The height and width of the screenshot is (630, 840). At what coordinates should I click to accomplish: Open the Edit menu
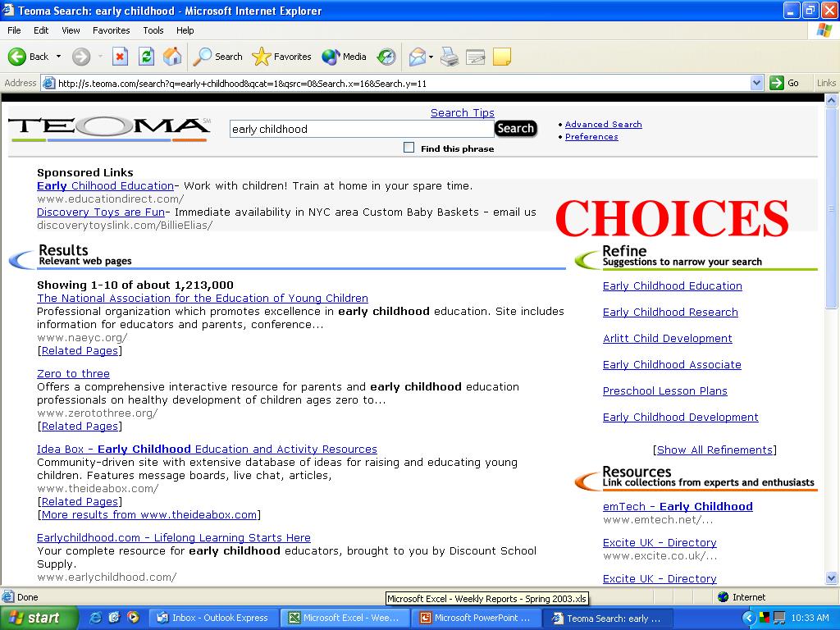coord(41,30)
